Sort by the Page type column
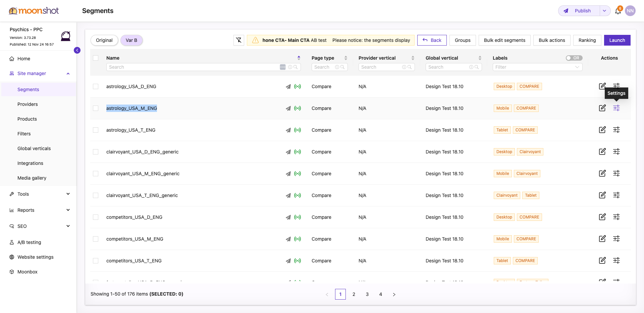 click(x=346, y=58)
